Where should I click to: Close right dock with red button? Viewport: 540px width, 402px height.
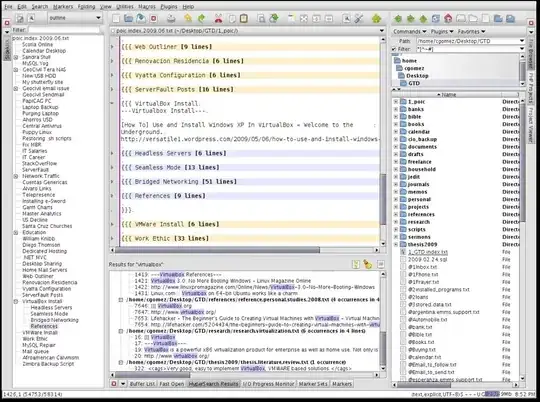[x=531, y=23]
